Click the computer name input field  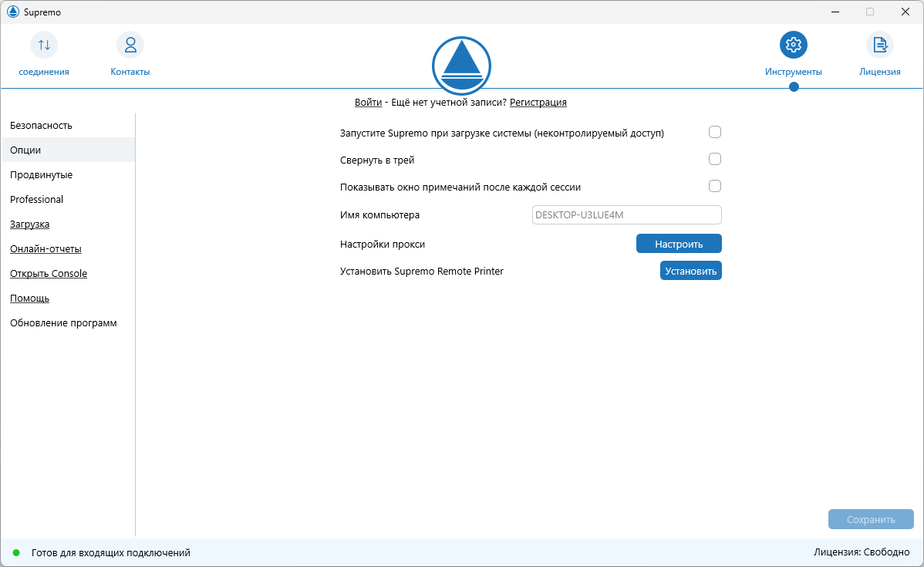[626, 214]
